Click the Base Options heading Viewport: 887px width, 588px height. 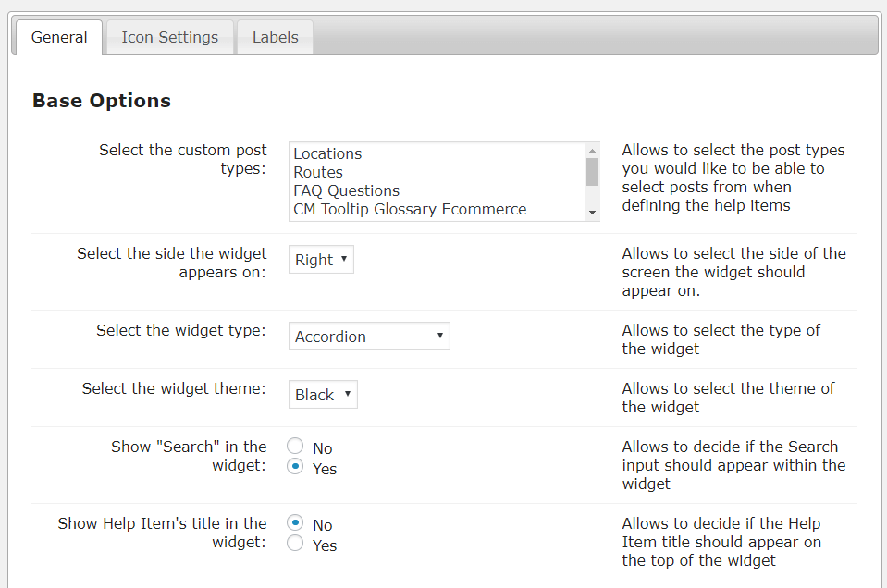tap(102, 101)
